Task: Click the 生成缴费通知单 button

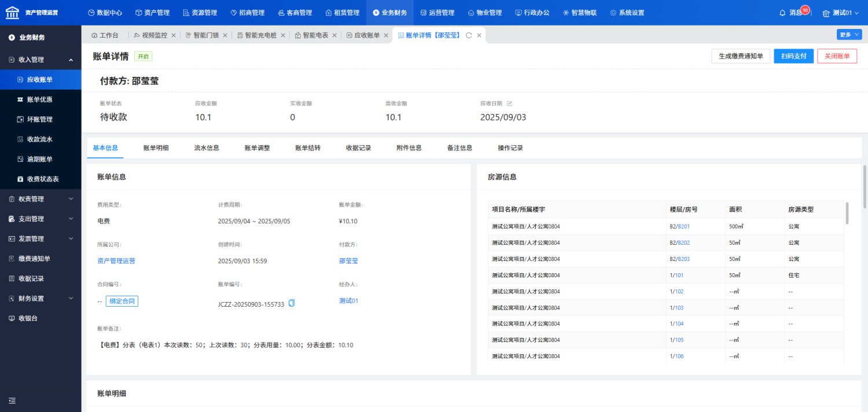Action: click(x=741, y=56)
